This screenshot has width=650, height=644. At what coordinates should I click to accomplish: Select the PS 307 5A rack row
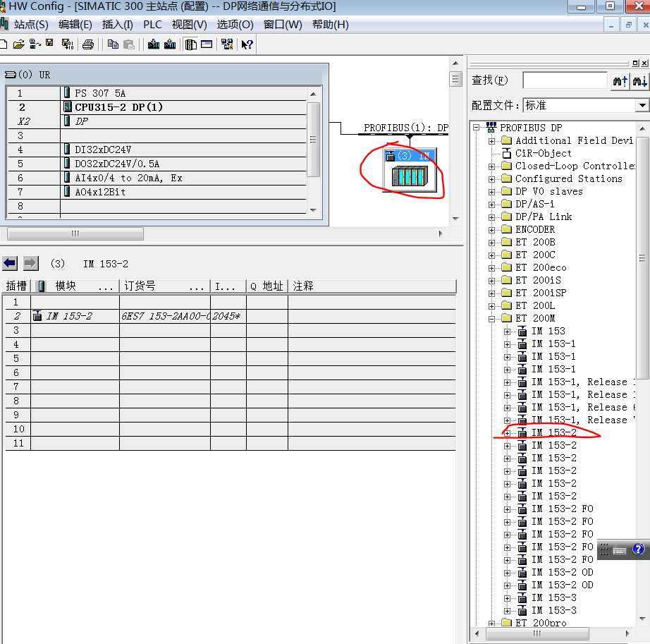tap(157, 93)
